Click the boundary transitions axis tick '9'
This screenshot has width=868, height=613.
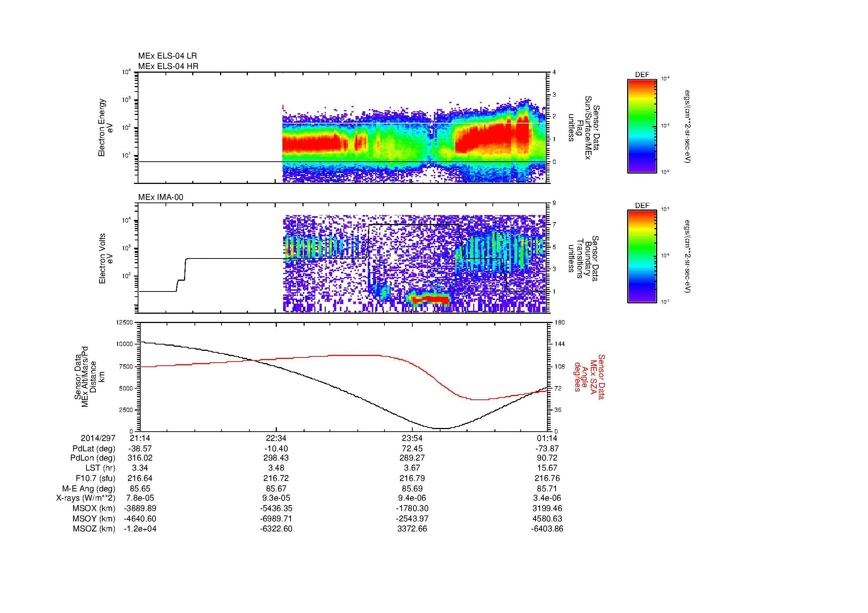tap(554, 203)
